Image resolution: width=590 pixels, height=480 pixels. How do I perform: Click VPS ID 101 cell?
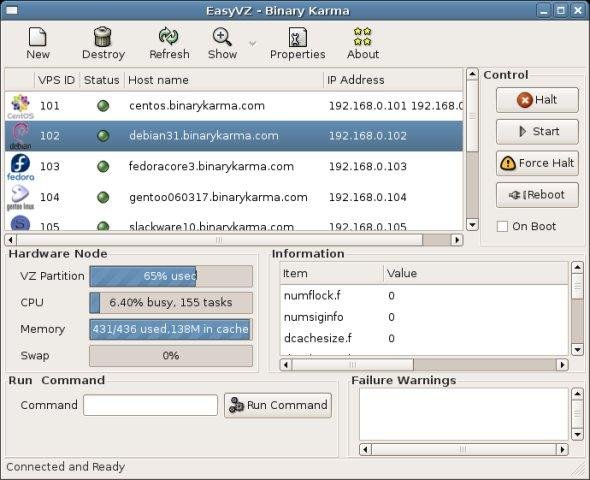tap(50, 106)
